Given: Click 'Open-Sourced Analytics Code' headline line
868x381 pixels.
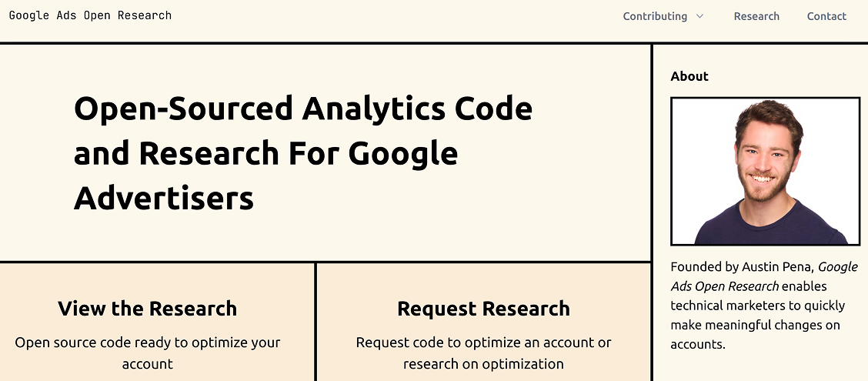Looking at the screenshot, I should click(x=303, y=108).
